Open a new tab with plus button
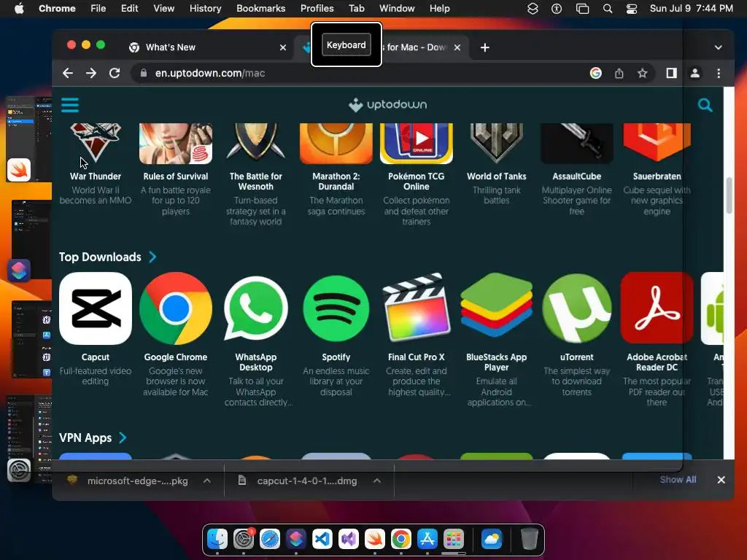Screen dimensions: 747x560 [x=484, y=47]
